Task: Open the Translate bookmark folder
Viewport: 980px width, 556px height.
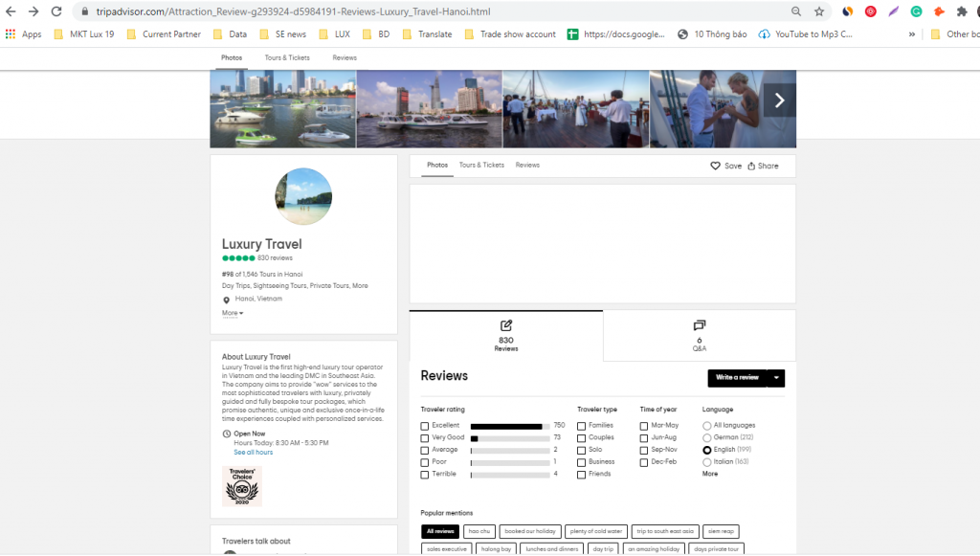Action: 428,33
